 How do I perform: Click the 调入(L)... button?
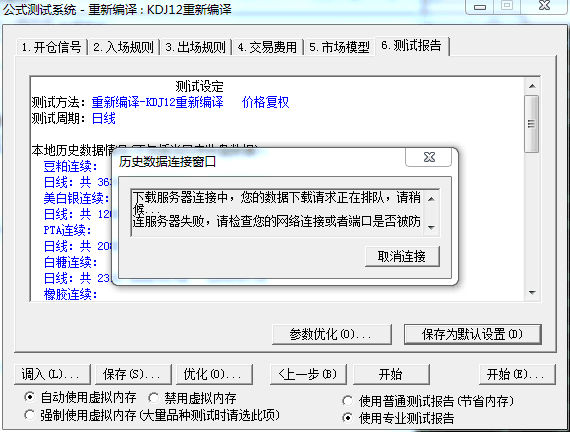click(52, 374)
